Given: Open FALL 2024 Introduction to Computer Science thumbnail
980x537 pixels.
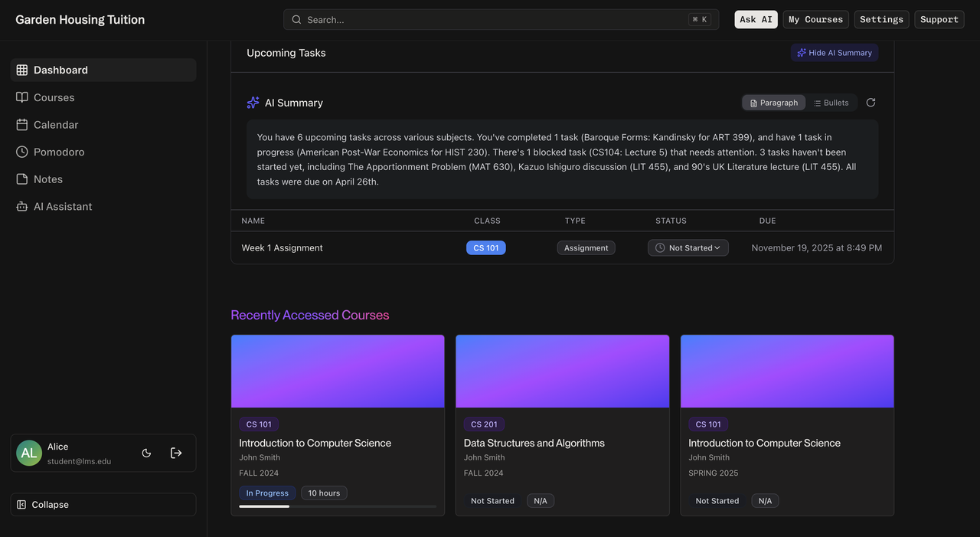Looking at the screenshot, I should [x=338, y=372].
